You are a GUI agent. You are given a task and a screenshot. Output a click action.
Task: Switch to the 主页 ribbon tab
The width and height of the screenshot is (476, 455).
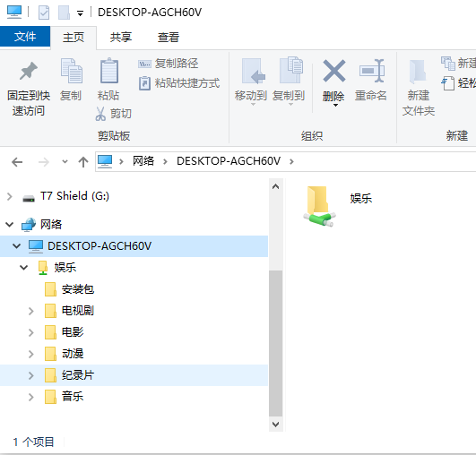74,38
